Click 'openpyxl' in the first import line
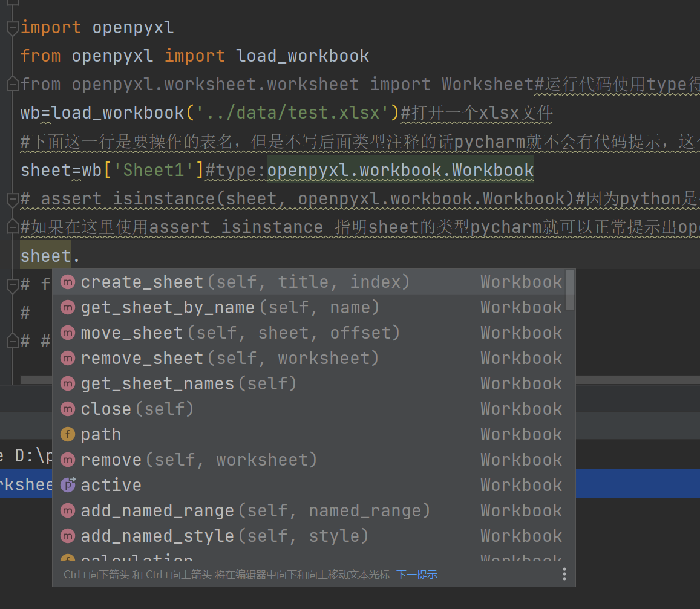 [x=133, y=28]
